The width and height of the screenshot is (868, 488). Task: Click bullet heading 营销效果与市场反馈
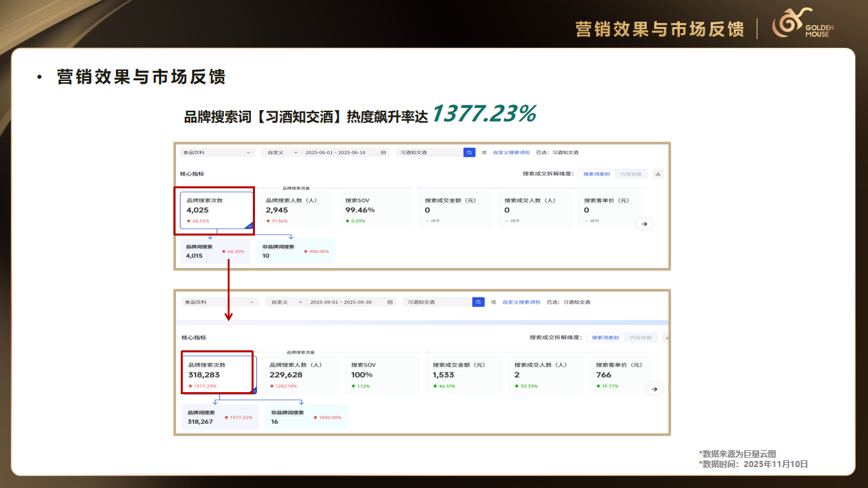[x=141, y=77]
